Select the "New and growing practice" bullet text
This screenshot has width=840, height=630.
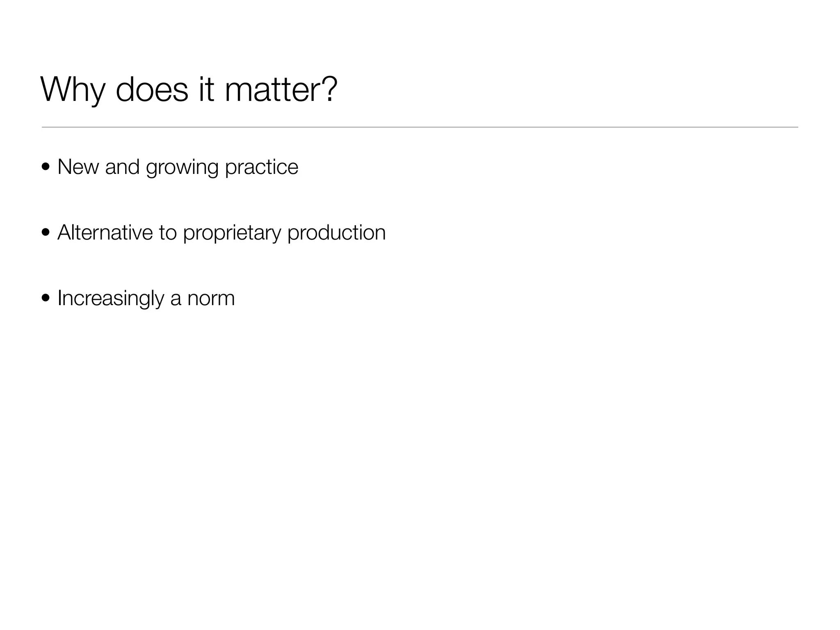pyautogui.click(x=178, y=167)
